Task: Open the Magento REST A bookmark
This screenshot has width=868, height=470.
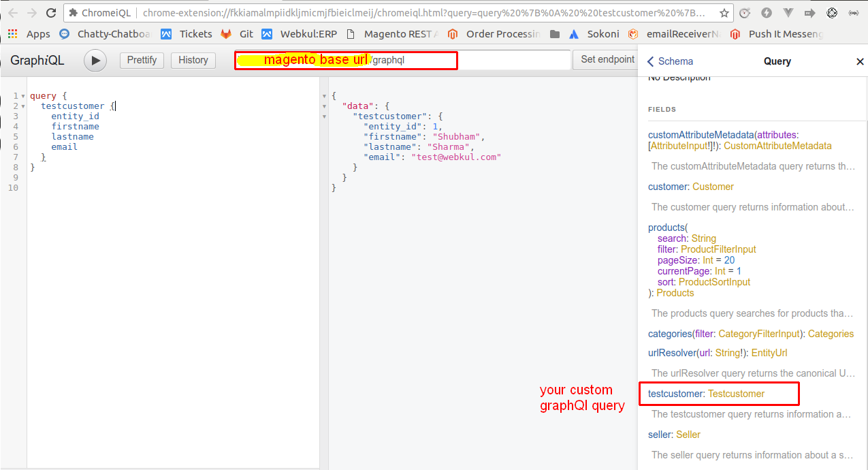Action: [392, 34]
